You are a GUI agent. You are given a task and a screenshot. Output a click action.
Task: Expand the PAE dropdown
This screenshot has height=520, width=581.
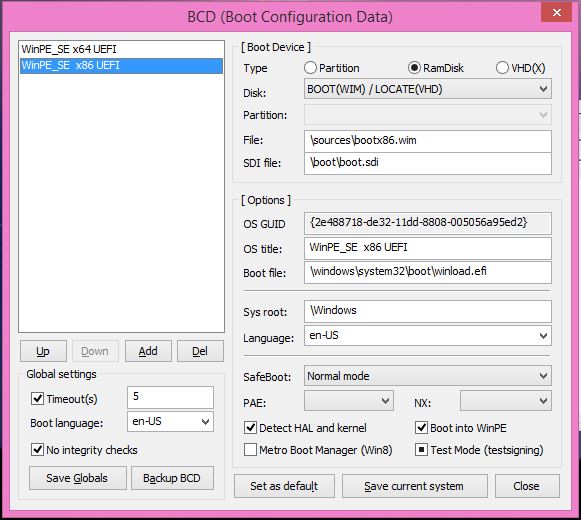click(349, 401)
